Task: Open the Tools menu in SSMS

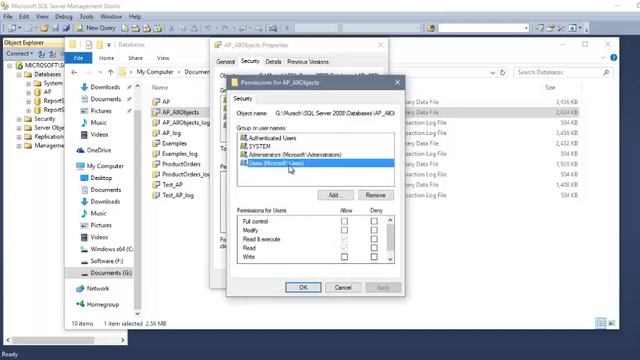Action: coord(87,17)
